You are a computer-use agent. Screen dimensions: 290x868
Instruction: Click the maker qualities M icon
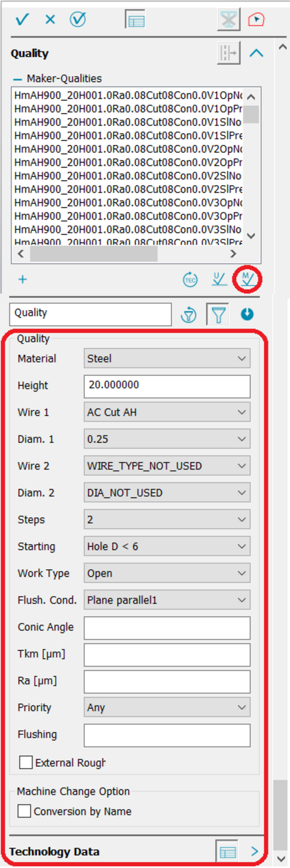point(247,279)
